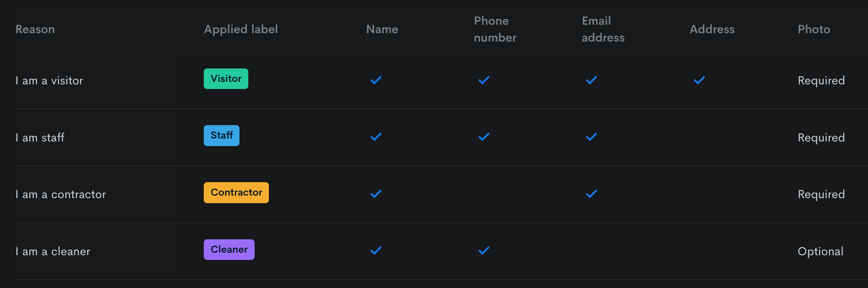This screenshot has width=868, height=288.
Task: Select the green Visitor label badge
Action: (x=226, y=79)
